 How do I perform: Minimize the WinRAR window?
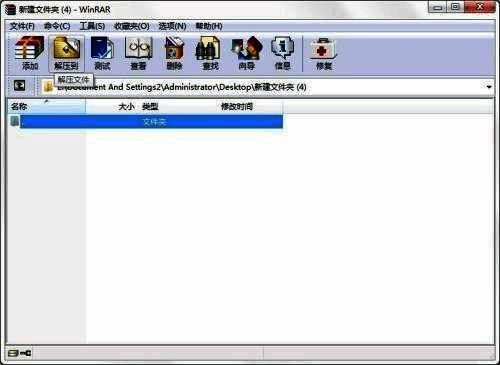coord(438,7)
